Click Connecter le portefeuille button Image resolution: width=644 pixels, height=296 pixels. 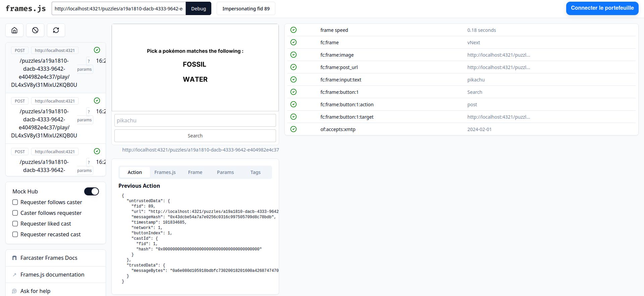[x=602, y=8]
